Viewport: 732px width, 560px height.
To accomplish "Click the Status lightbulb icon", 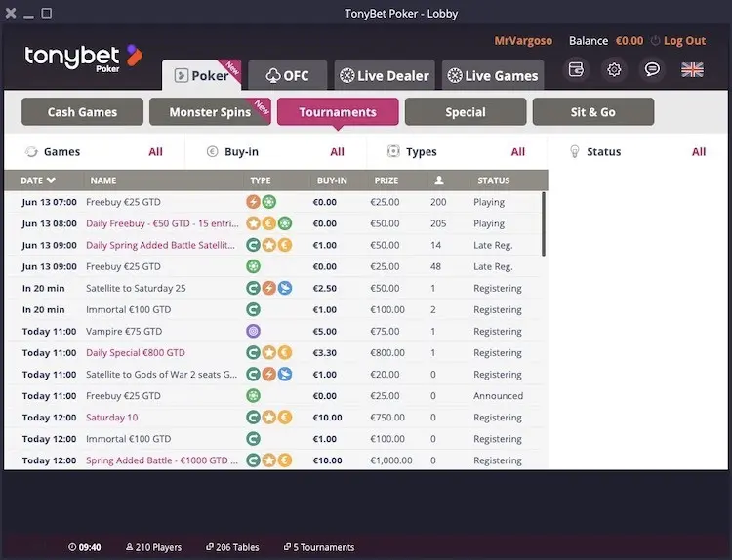I will (575, 151).
